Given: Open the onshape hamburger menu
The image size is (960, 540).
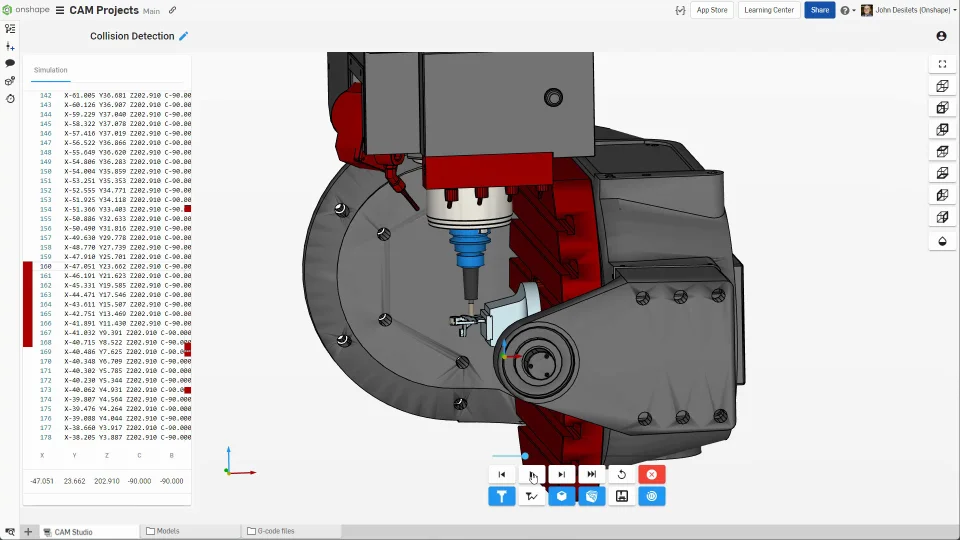Looking at the screenshot, I should [60, 10].
